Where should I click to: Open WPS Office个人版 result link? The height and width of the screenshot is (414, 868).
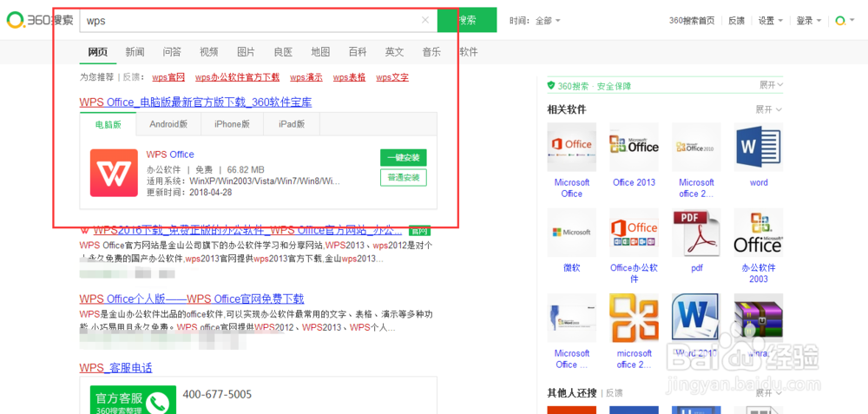[192, 299]
